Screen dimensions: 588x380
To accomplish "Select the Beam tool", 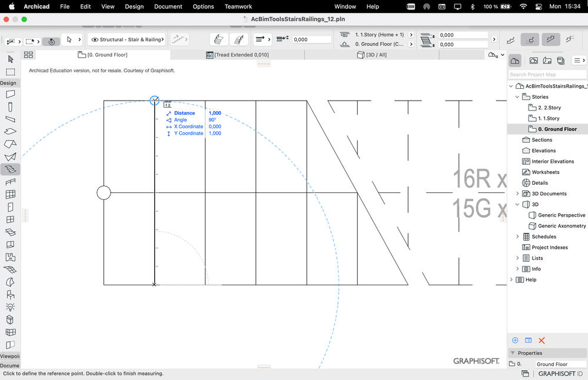I will (x=10, y=119).
